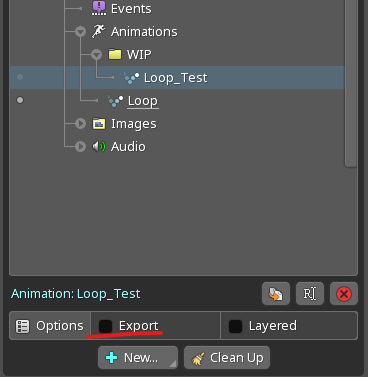Click the yellow WIP folder icon
Image resolution: width=368 pixels, height=377 pixels.
[115, 54]
